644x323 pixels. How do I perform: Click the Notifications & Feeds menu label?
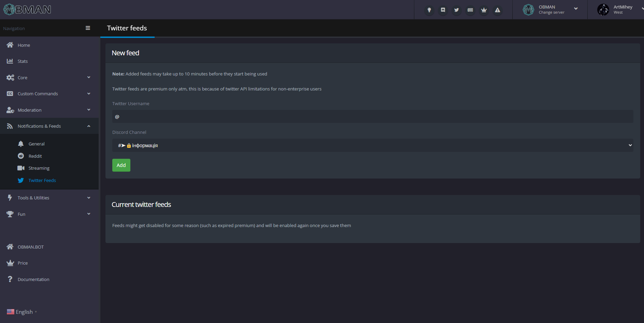[39, 126]
